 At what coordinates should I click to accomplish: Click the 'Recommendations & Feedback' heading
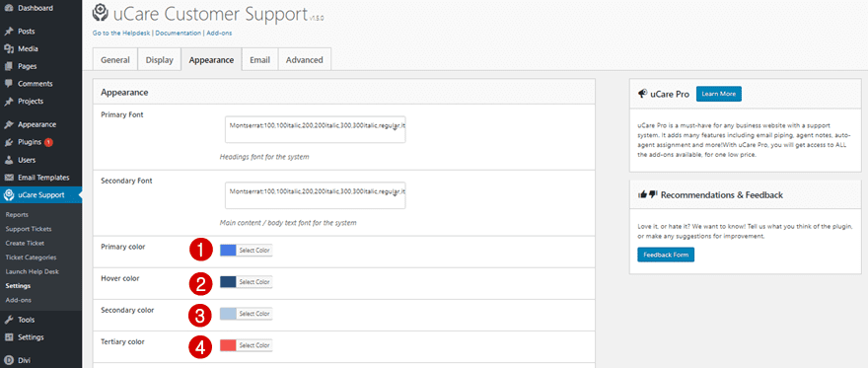[721, 194]
